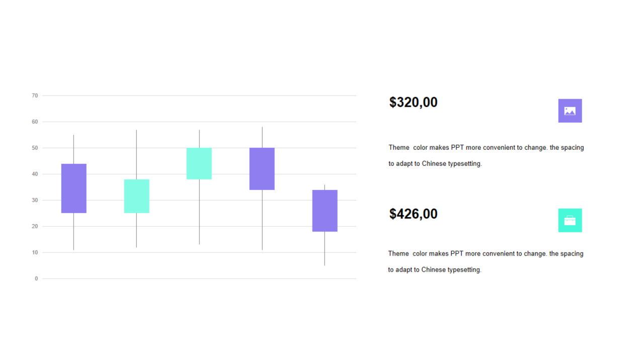Select the description paragraph under $426,00
The height and width of the screenshot is (362, 644).
click(x=486, y=261)
